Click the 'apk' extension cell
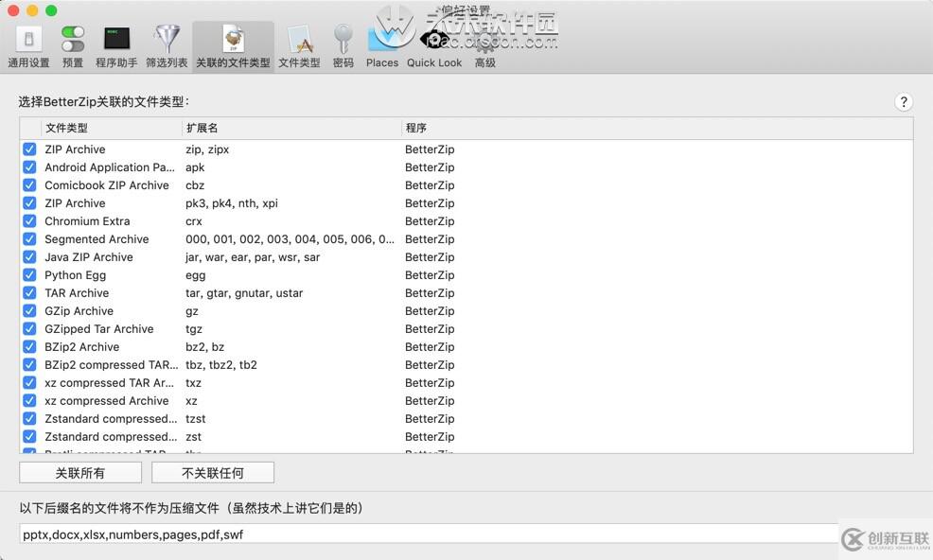 (195, 167)
